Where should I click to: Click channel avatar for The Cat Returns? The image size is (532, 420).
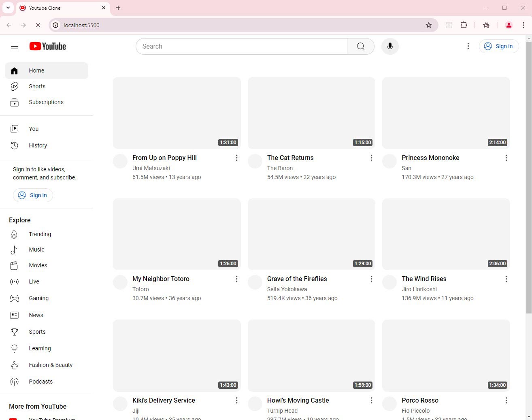tap(255, 161)
